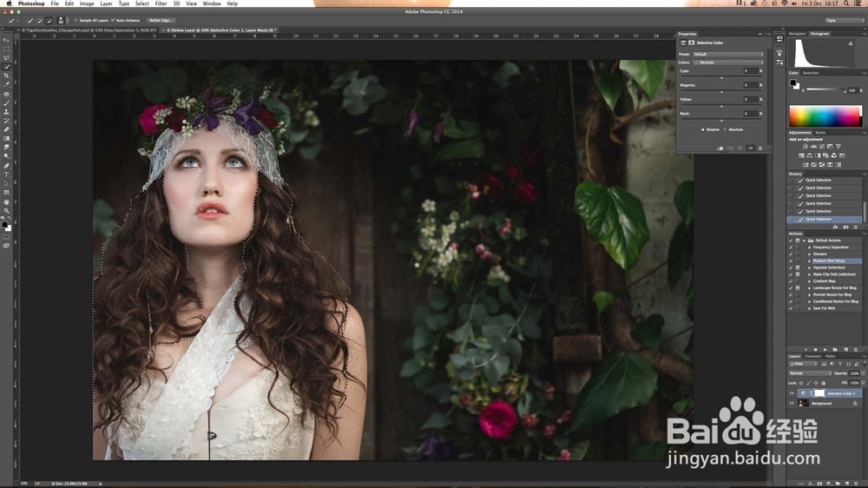Open layer style fx menu

click(x=811, y=484)
